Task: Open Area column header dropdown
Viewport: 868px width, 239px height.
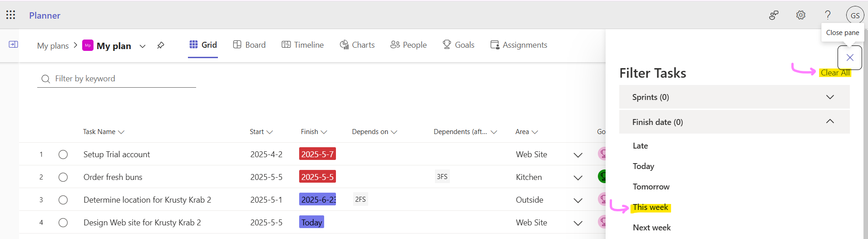Action: [535, 132]
